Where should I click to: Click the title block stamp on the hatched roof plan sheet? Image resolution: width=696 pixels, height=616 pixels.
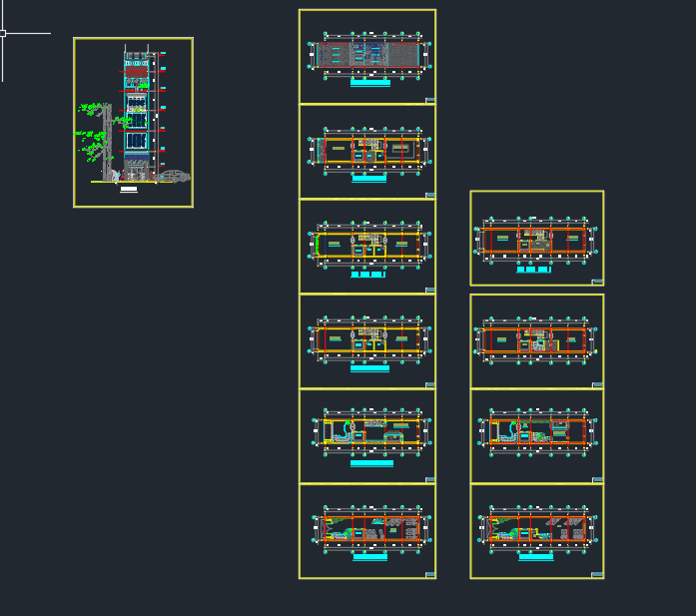(430, 100)
